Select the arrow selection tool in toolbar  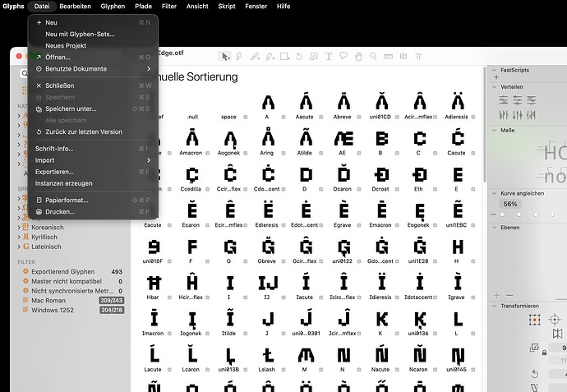click(x=224, y=57)
